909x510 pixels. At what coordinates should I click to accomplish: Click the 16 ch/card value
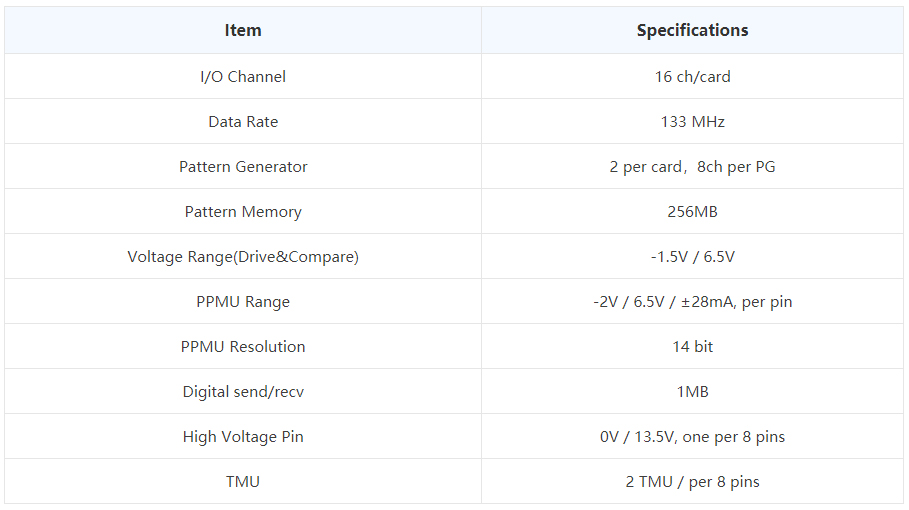(692, 76)
